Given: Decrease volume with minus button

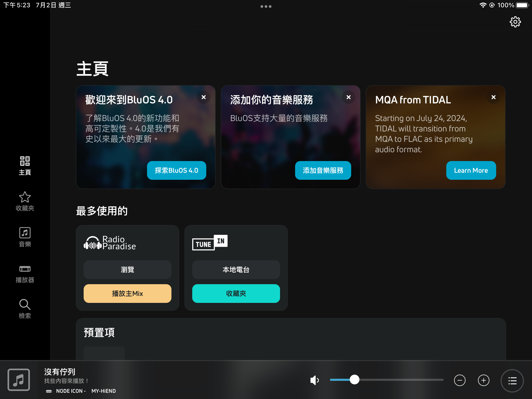Looking at the screenshot, I should coord(460,380).
